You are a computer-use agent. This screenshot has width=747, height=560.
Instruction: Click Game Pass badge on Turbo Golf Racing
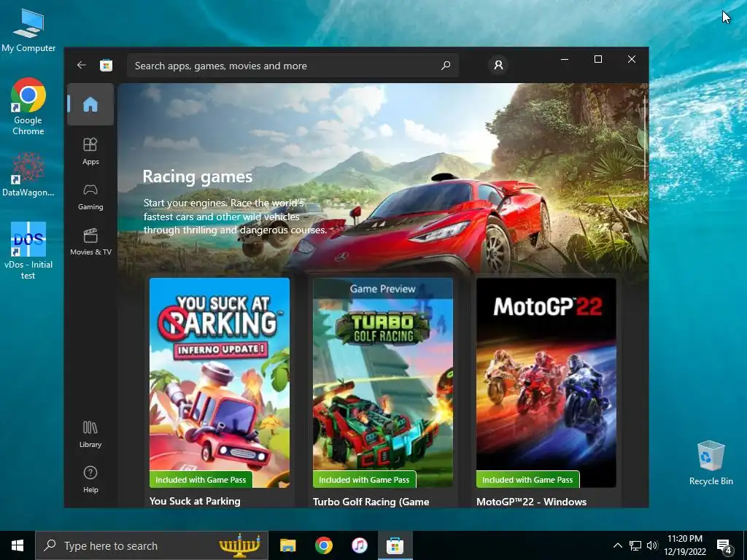pos(364,480)
